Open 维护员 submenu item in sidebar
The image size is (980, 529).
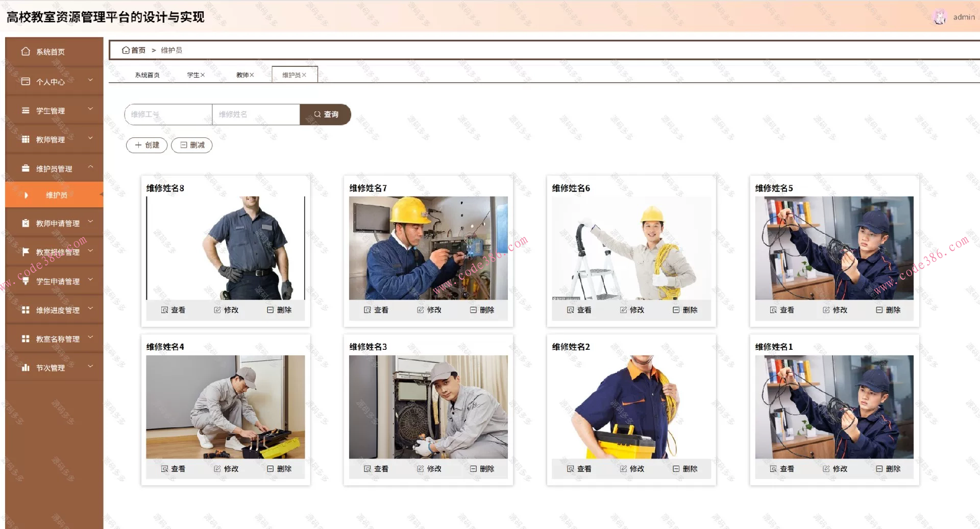pyautogui.click(x=54, y=195)
